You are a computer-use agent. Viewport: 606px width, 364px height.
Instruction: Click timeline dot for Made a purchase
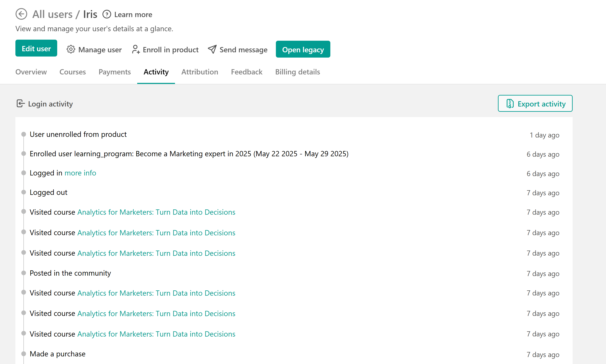click(x=24, y=354)
